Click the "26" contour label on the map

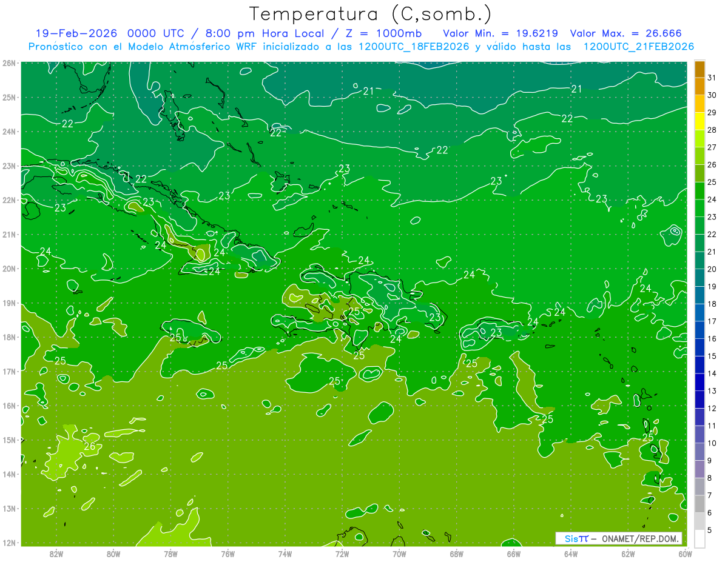click(90, 447)
